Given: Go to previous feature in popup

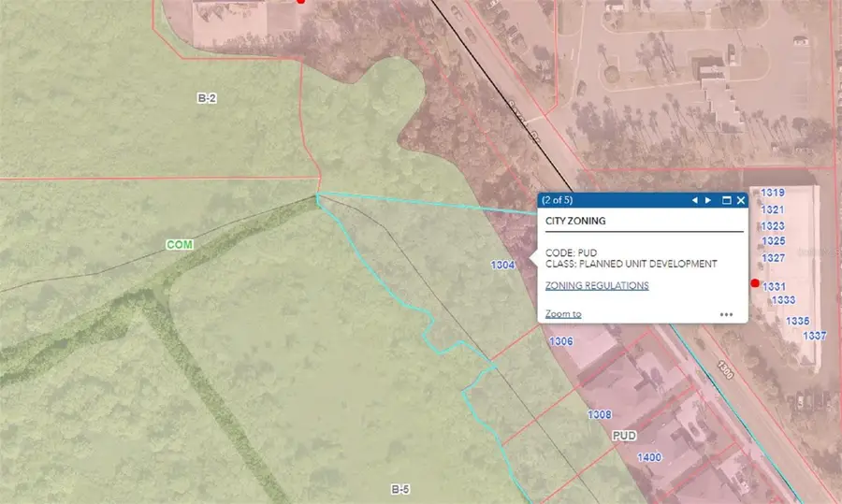Looking at the screenshot, I should tap(694, 200).
